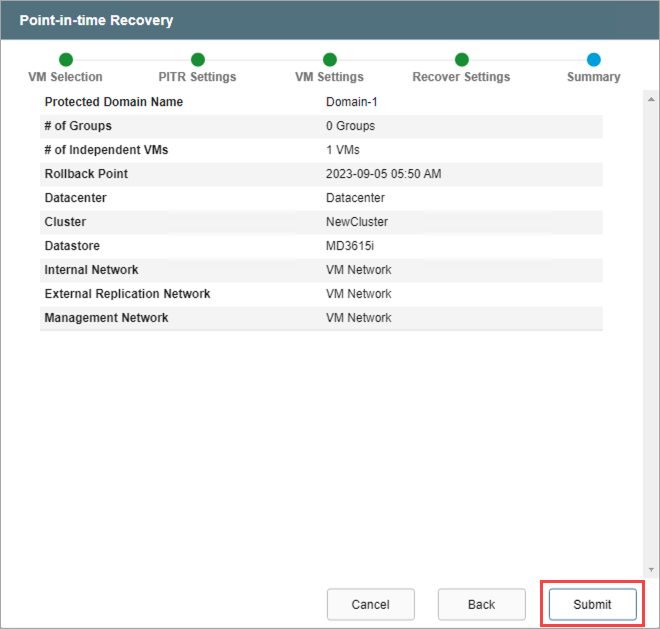Jump to the Recover Settings step circle
Screen dimensions: 660x629
point(462,60)
